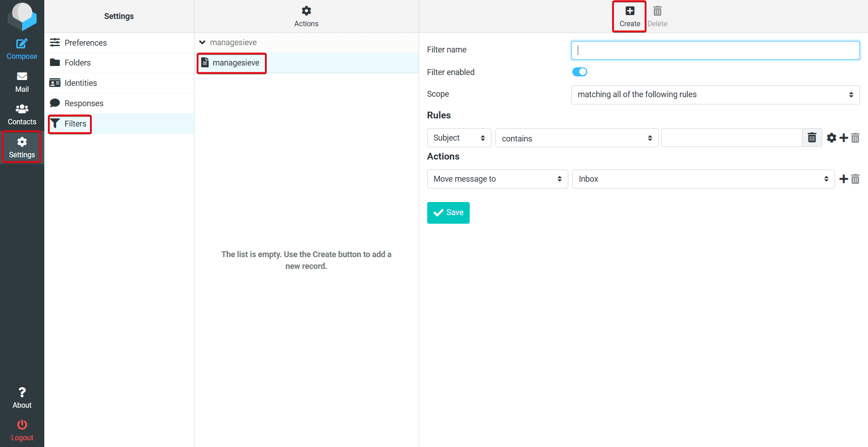868x447 pixels.
Task: Collapse the managesieve filter set
Action: tap(203, 42)
